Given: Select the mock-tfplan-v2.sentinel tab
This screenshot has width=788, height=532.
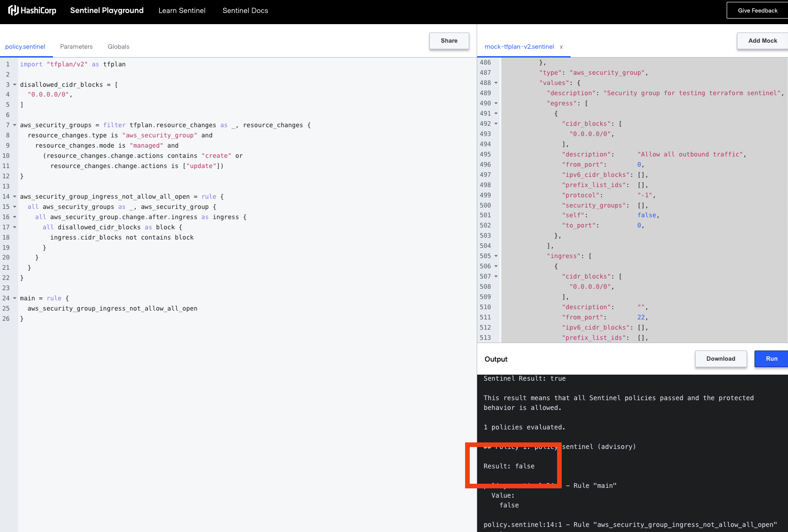Looking at the screenshot, I should [x=519, y=46].
